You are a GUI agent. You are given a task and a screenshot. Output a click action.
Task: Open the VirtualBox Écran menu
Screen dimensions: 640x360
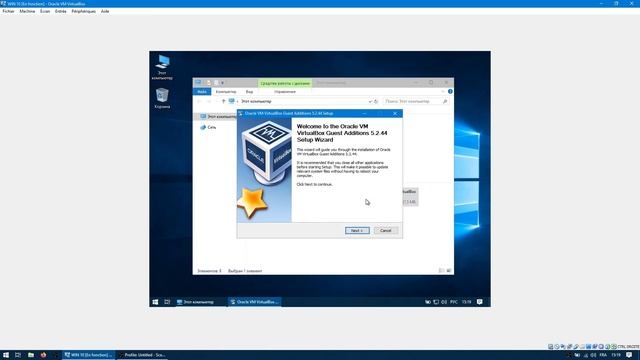pos(45,11)
